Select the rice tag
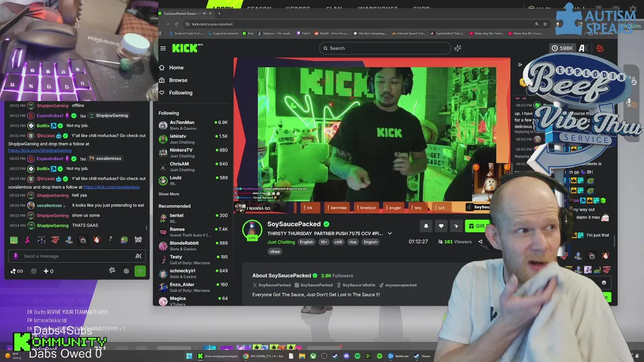This screenshot has height=362, width=644. click(x=353, y=242)
